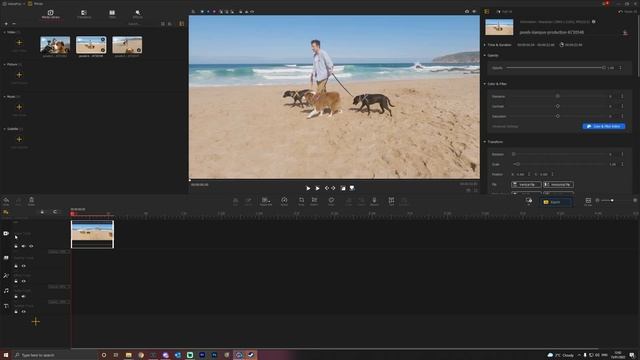Switch to the Transitions tab
The width and height of the screenshot is (640, 360).
pos(84,14)
